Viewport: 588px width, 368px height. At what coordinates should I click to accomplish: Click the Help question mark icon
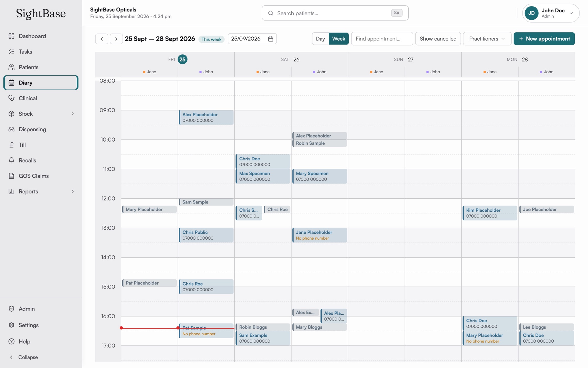pyautogui.click(x=11, y=341)
